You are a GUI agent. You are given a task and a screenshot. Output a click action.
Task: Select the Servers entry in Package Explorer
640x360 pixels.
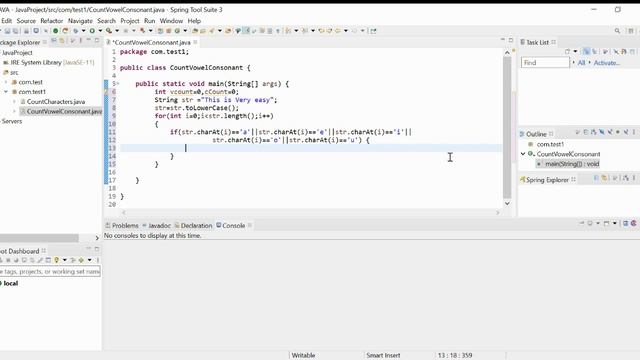tap(11, 121)
